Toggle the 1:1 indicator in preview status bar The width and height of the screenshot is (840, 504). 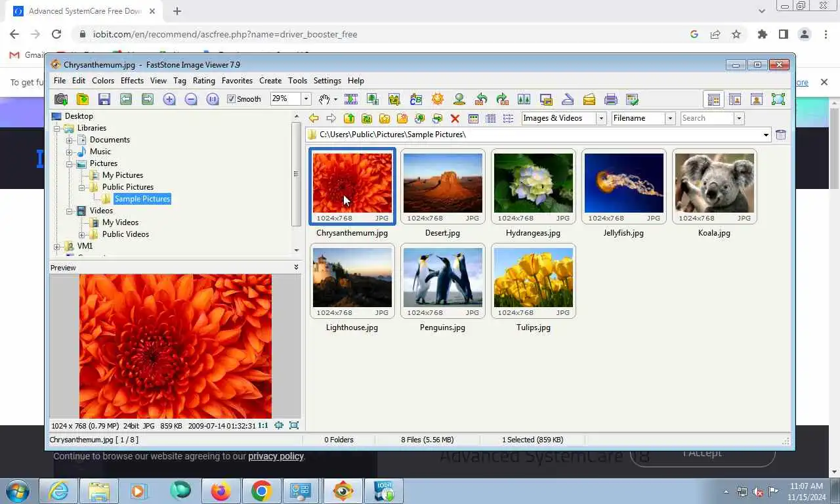pyautogui.click(x=263, y=425)
